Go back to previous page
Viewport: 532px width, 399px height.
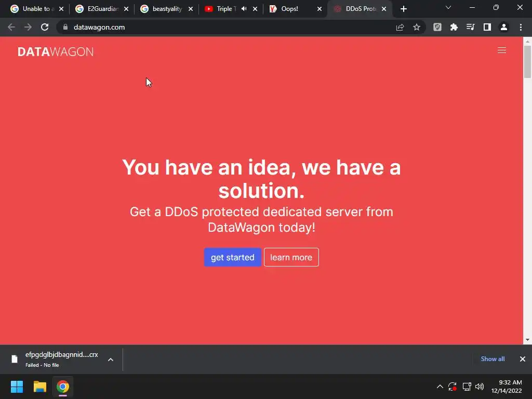(11, 27)
